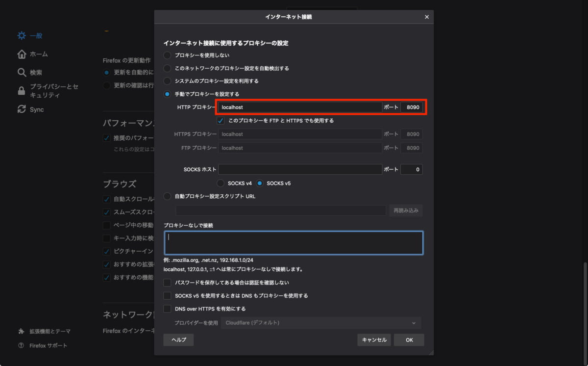Click the キャンセル button
This screenshot has height=366, width=588.
(374, 340)
